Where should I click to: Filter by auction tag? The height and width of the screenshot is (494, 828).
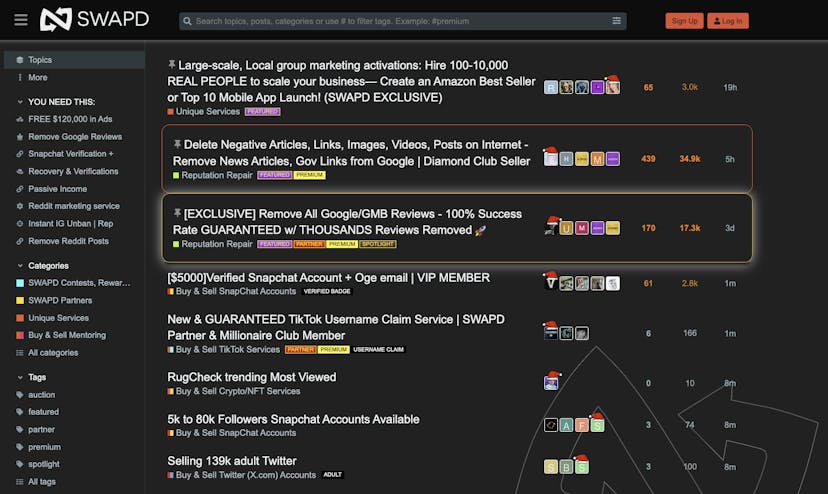coord(41,395)
